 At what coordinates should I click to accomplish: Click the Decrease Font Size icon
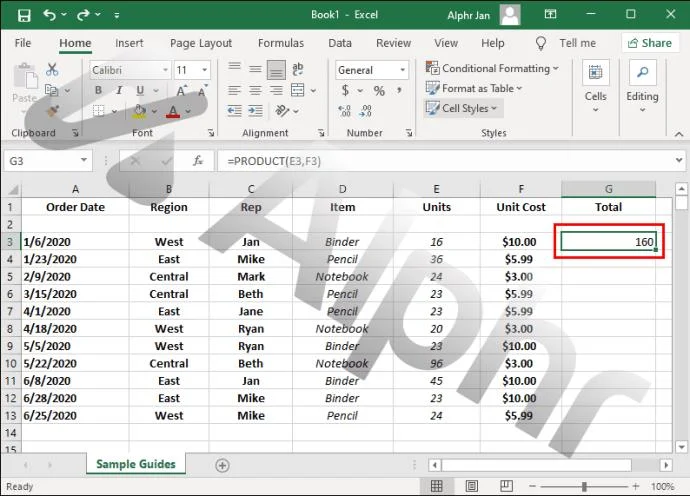(x=203, y=91)
